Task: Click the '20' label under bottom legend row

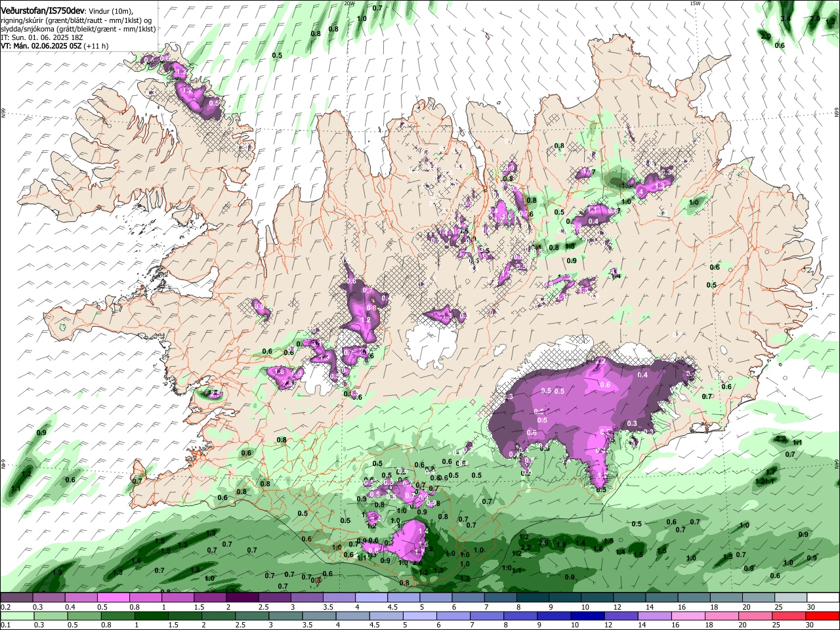Action: (742, 625)
